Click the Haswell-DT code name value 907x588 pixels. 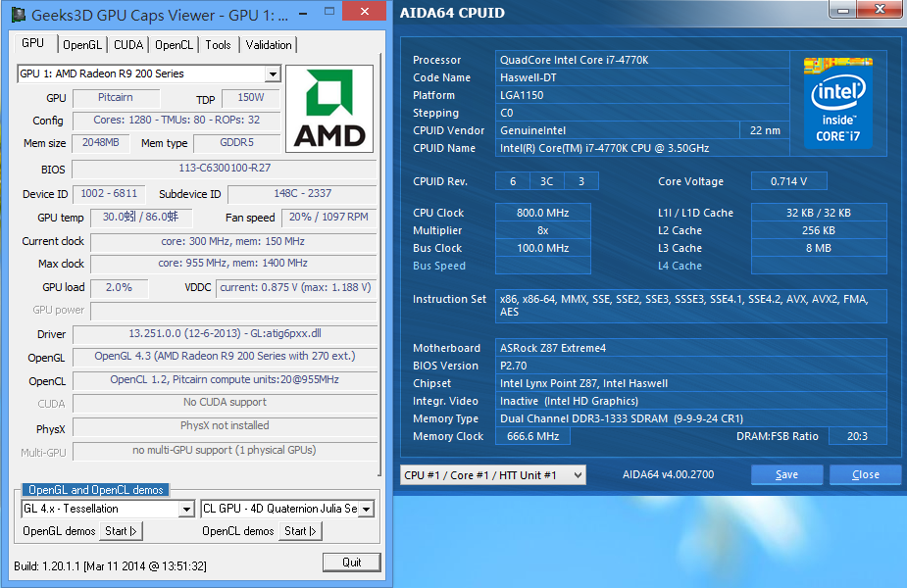[x=642, y=77]
